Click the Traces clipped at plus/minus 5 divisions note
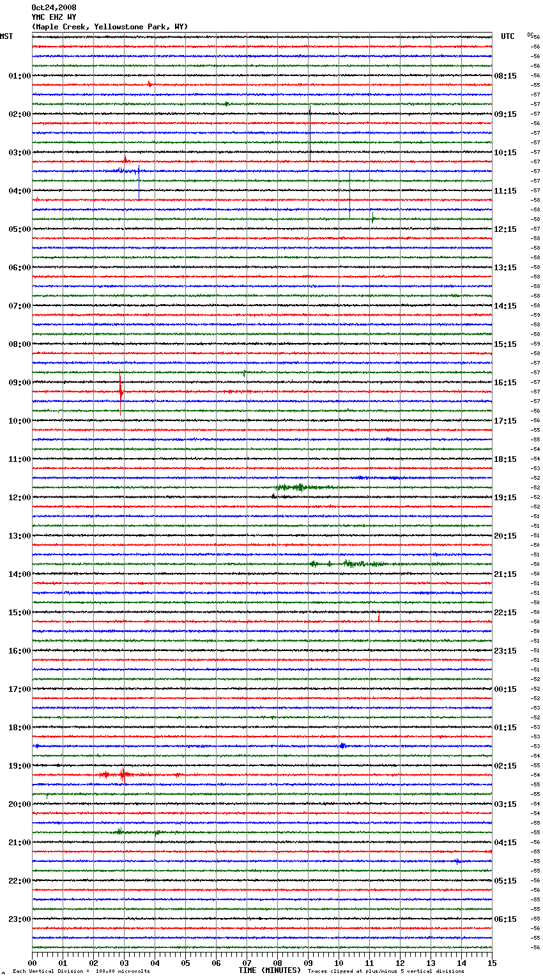The image size is (543, 980). pyautogui.click(x=386, y=972)
